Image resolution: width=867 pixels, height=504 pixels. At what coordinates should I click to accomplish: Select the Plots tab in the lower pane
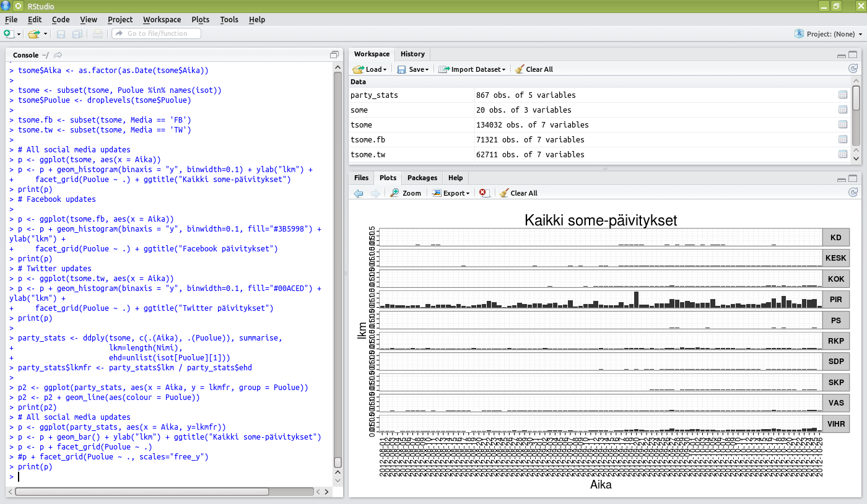[388, 178]
